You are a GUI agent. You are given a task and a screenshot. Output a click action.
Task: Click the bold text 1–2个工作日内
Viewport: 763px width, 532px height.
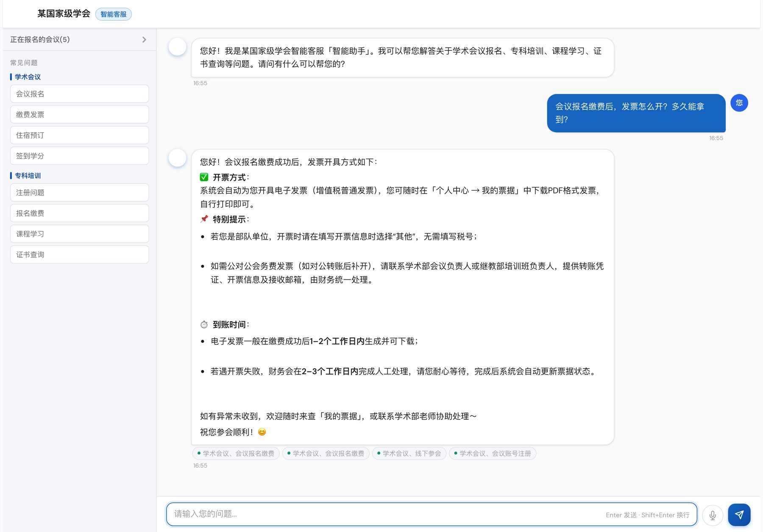pos(337,341)
